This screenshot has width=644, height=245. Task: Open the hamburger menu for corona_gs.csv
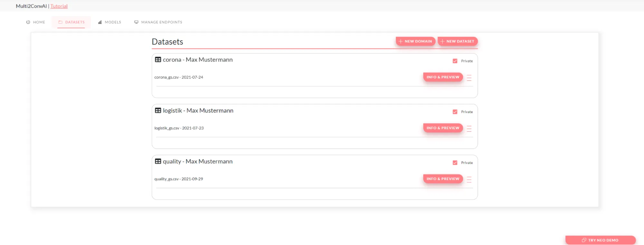[469, 78]
